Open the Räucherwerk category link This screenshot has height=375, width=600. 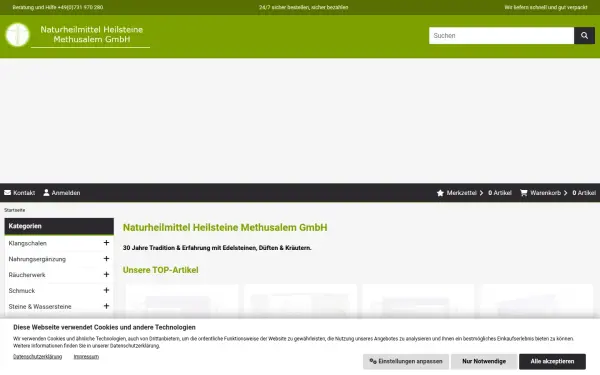[27, 275]
